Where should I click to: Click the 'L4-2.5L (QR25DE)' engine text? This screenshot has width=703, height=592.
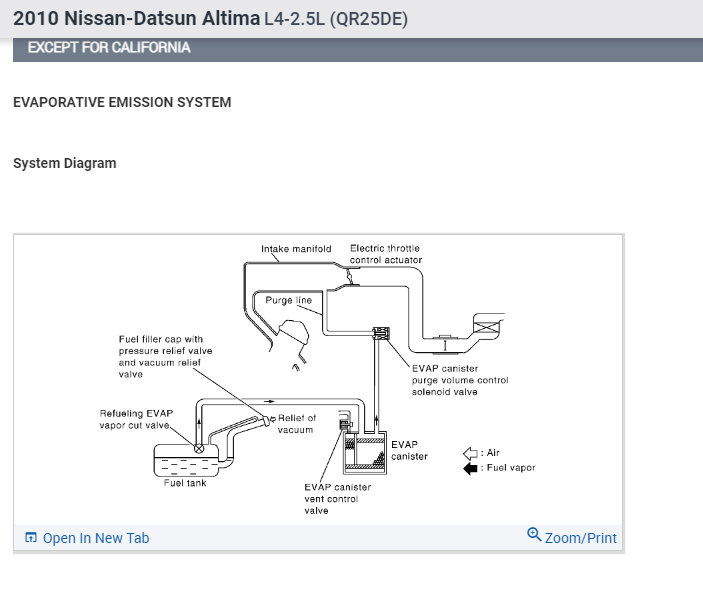click(336, 19)
